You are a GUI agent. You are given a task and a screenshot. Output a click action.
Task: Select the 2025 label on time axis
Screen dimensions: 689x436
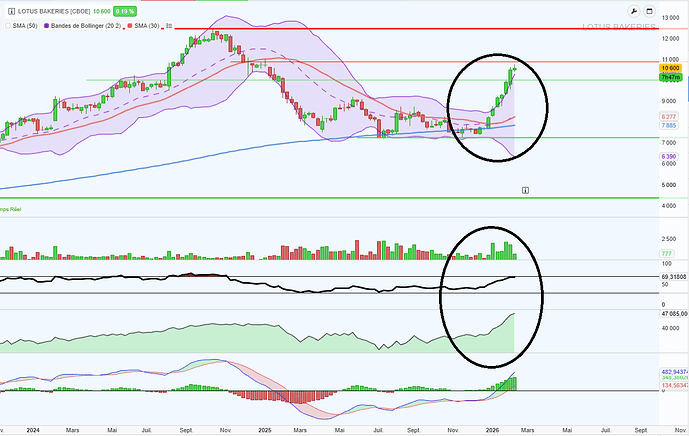(265, 429)
